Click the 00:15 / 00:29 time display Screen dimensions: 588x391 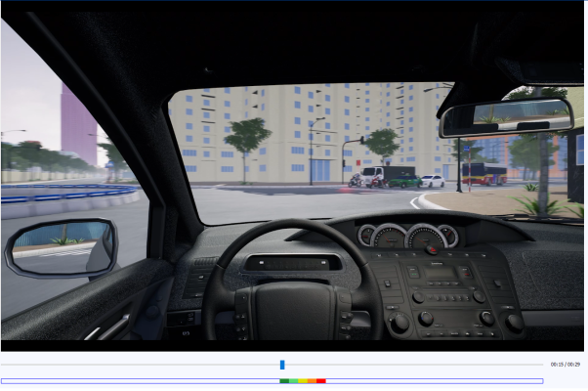pos(565,365)
